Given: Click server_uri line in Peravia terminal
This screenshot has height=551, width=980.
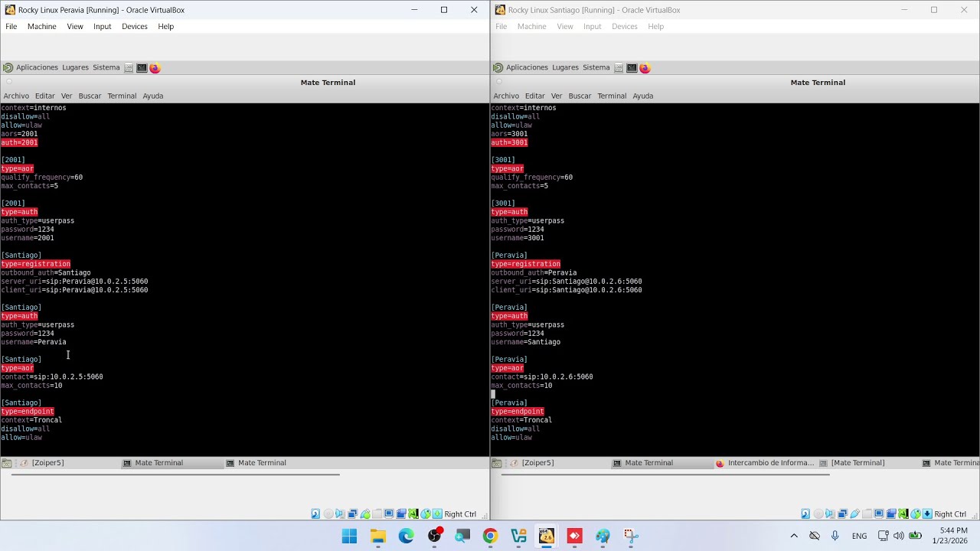Looking at the screenshot, I should pyautogui.click(x=74, y=281).
